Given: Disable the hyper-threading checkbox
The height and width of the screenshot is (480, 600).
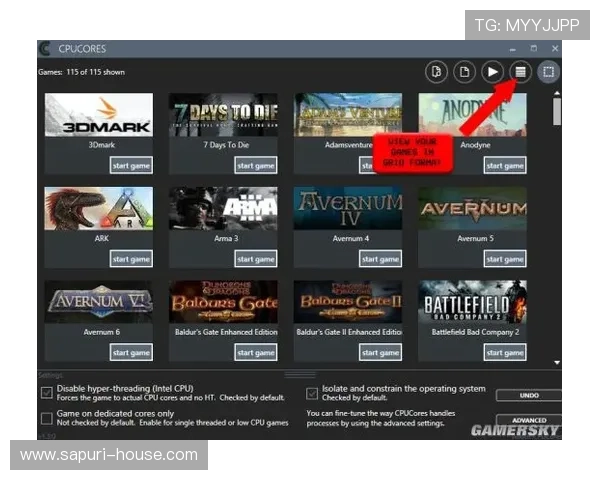Looking at the screenshot, I should click(47, 391).
